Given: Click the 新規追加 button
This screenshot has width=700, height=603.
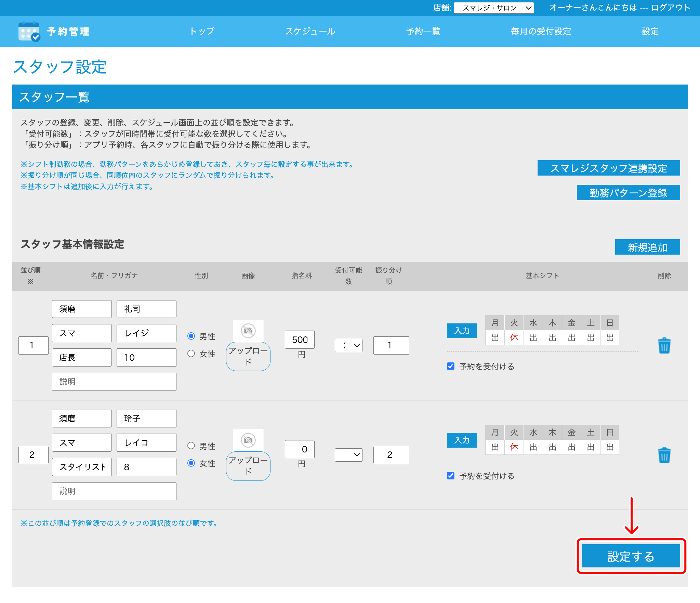Looking at the screenshot, I should 647,247.
